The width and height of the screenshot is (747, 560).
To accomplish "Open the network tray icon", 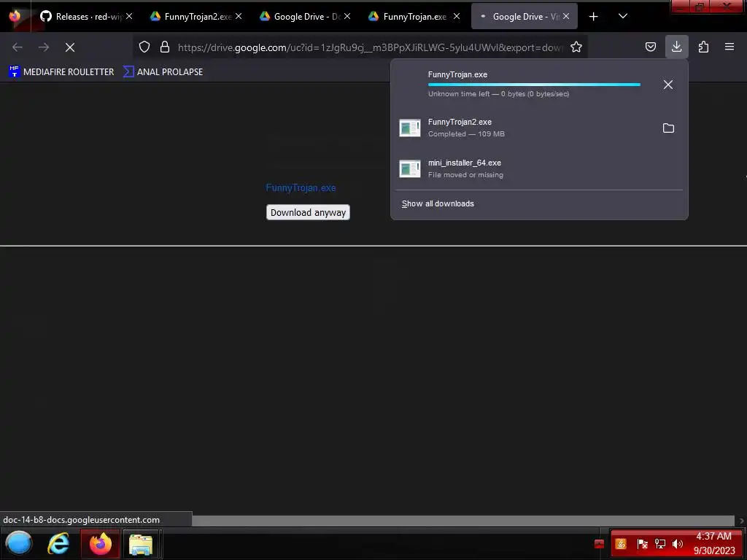I will click(659, 544).
